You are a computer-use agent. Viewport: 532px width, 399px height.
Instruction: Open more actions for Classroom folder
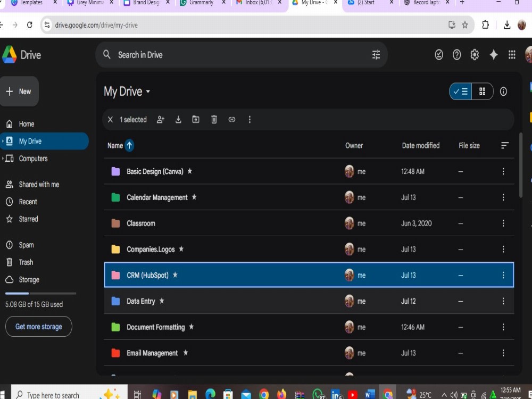[x=503, y=223]
